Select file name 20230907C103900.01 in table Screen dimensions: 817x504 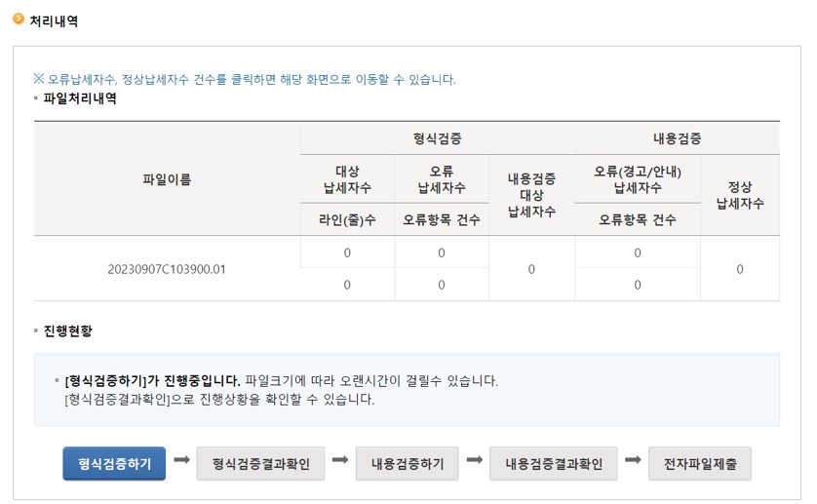pyautogui.click(x=167, y=269)
